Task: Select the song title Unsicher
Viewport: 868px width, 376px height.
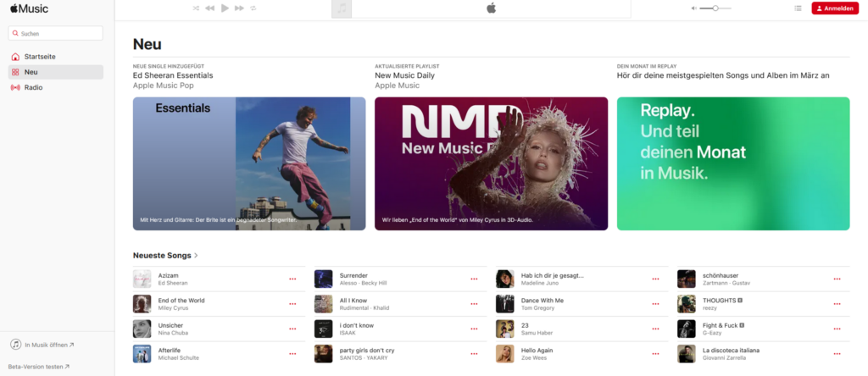Action: tap(170, 325)
